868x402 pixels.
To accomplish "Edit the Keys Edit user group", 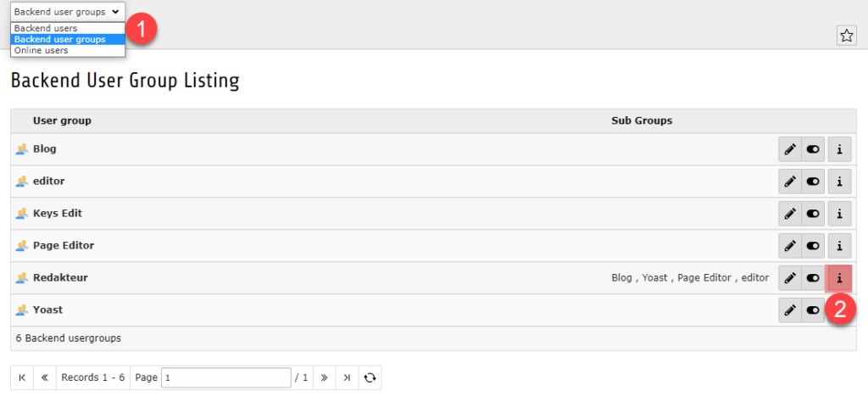I will pos(790,214).
